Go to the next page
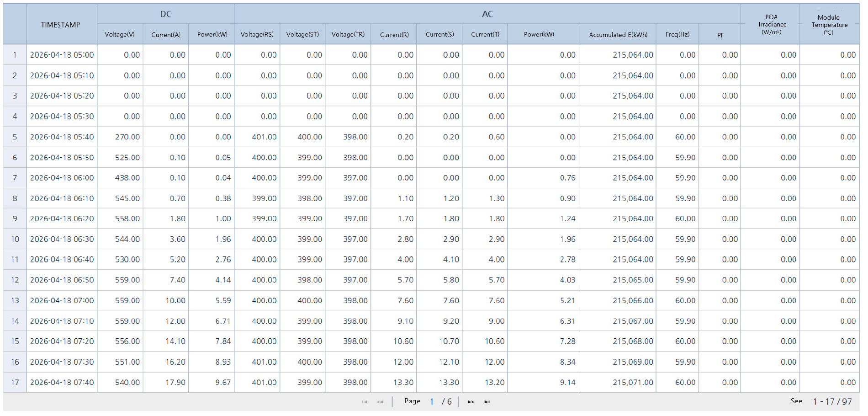This screenshot has height=416, width=868. pyautogui.click(x=471, y=402)
